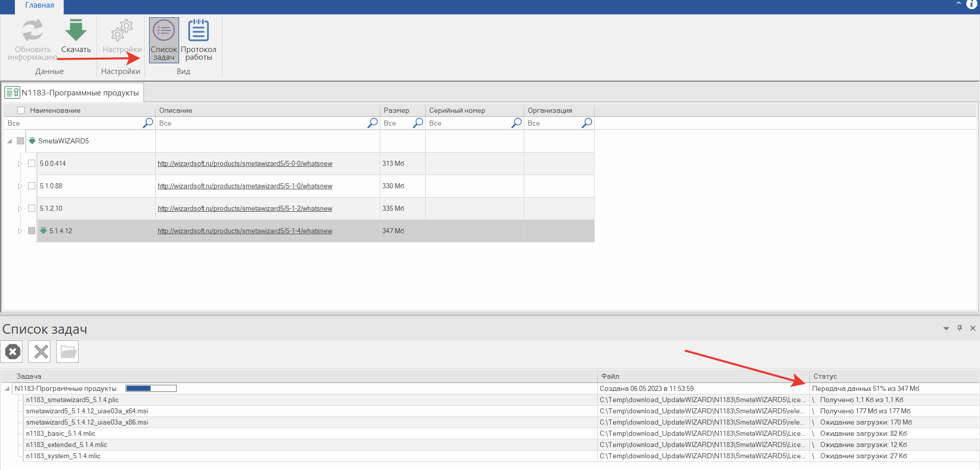This screenshot has height=470, width=980.
Task: Click the Обновить информацию refresh icon
Action: 33,30
